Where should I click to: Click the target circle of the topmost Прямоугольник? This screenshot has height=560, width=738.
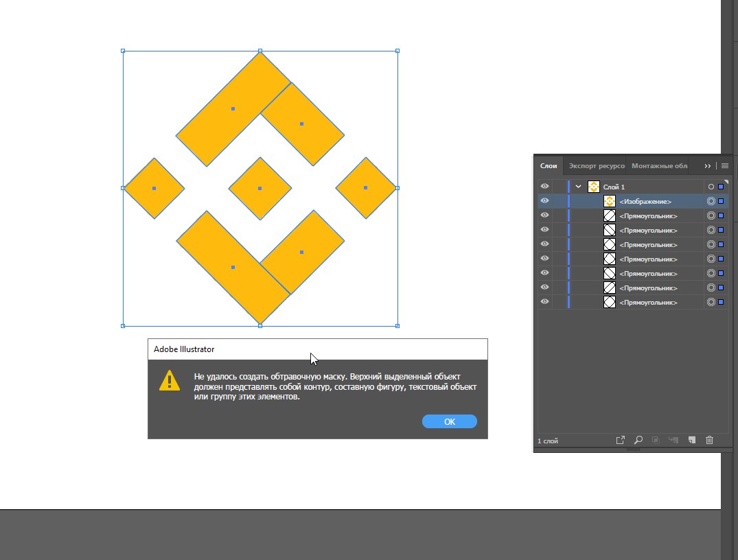click(711, 216)
